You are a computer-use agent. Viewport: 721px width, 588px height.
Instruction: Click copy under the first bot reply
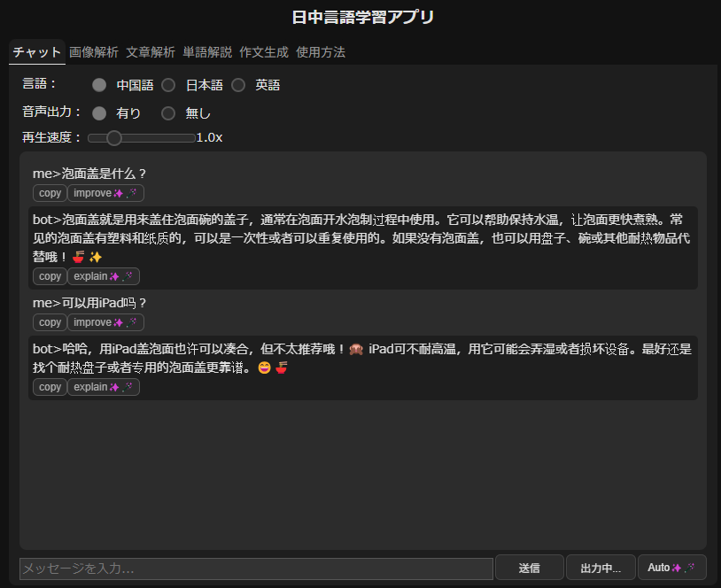click(x=50, y=276)
